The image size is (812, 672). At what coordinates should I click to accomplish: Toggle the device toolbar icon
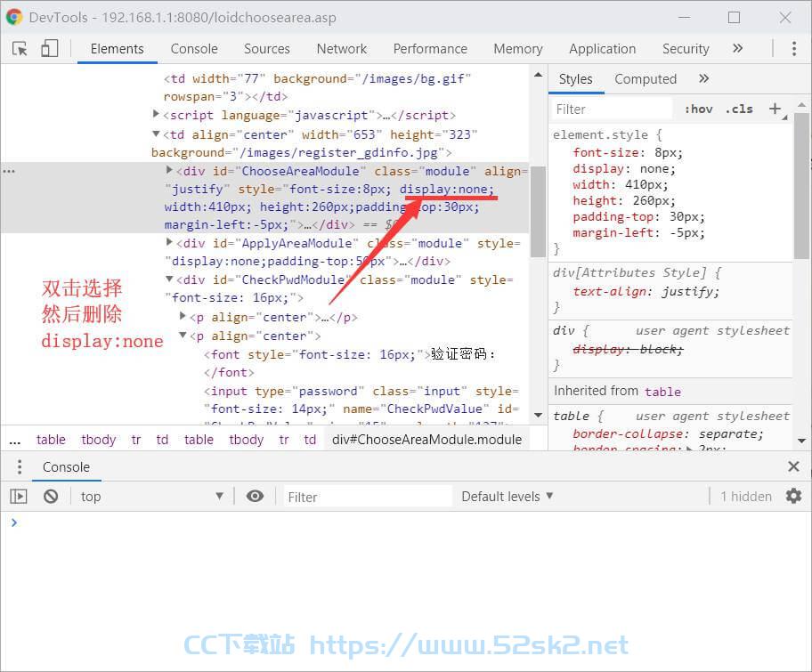[x=49, y=49]
